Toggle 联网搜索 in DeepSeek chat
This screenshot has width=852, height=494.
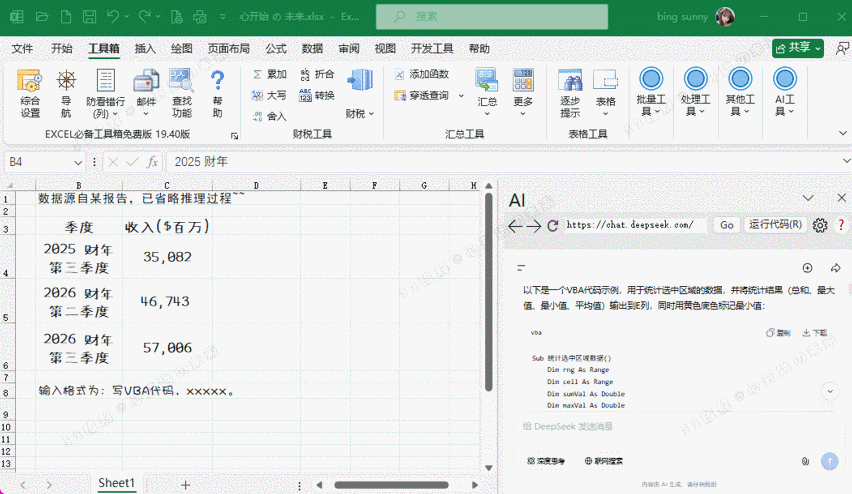coord(602,461)
